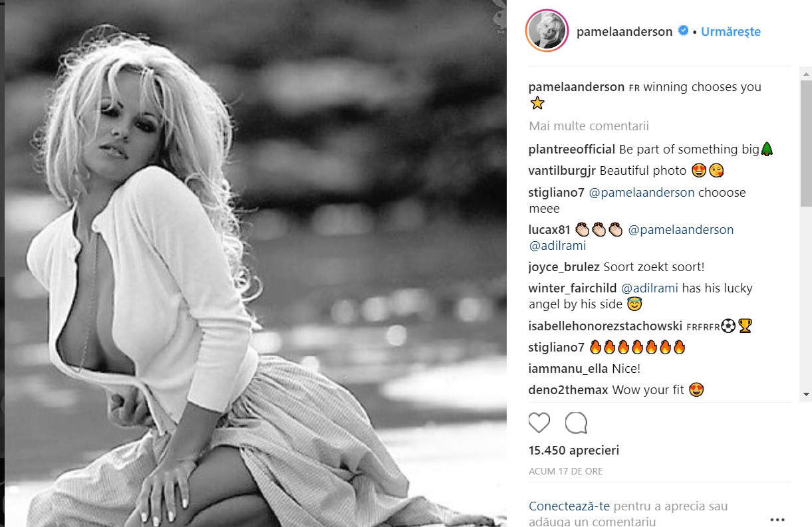This screenshot has height=527, width=812.
Task: Open plantreeofficial commenter profile
Action: pyautogui.click(x=572, y=150)
